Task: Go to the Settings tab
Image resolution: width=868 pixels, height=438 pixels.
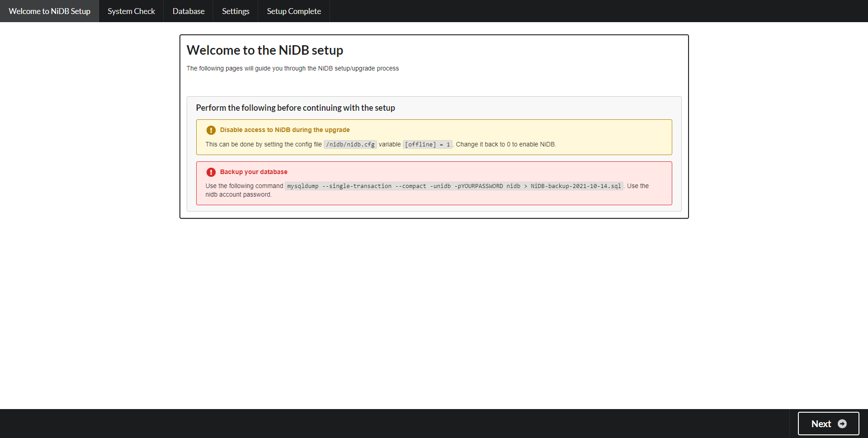Action: (x=236, y=11)
